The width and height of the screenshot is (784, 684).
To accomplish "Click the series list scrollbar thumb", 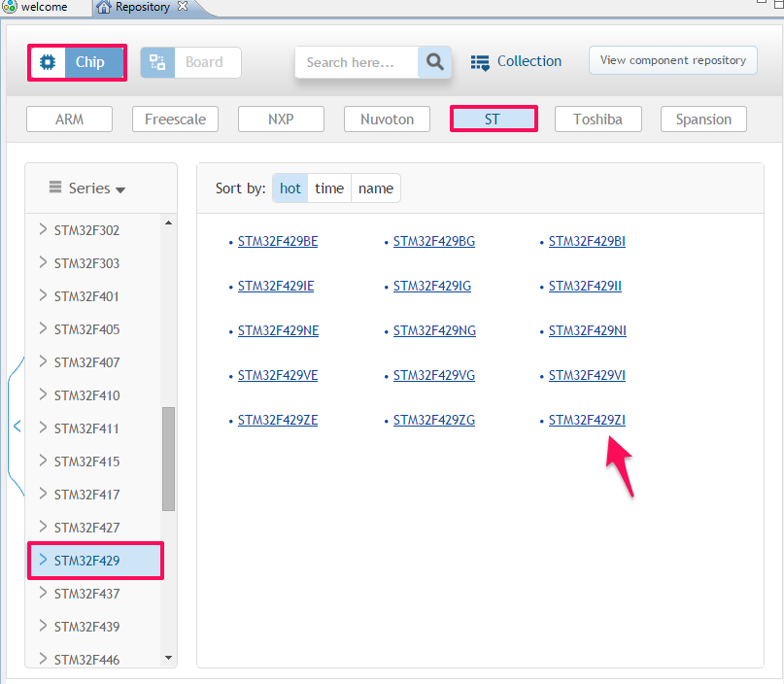I will click(x=168, y=459).
